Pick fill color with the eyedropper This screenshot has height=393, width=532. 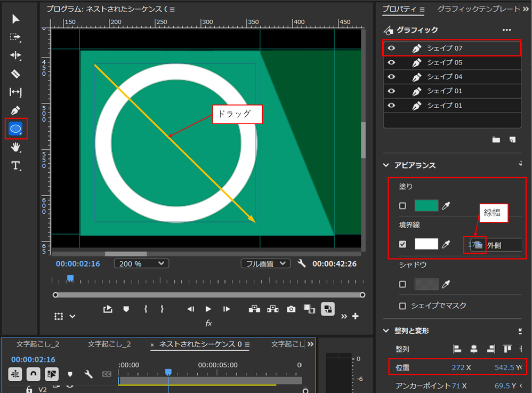[x=446, y=206]
